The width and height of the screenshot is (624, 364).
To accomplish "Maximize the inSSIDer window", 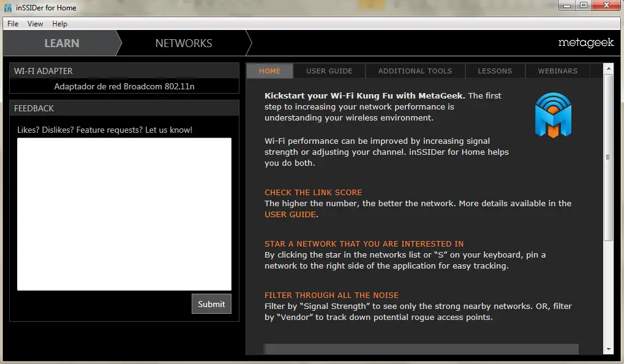I will click(x=584, y=6).
